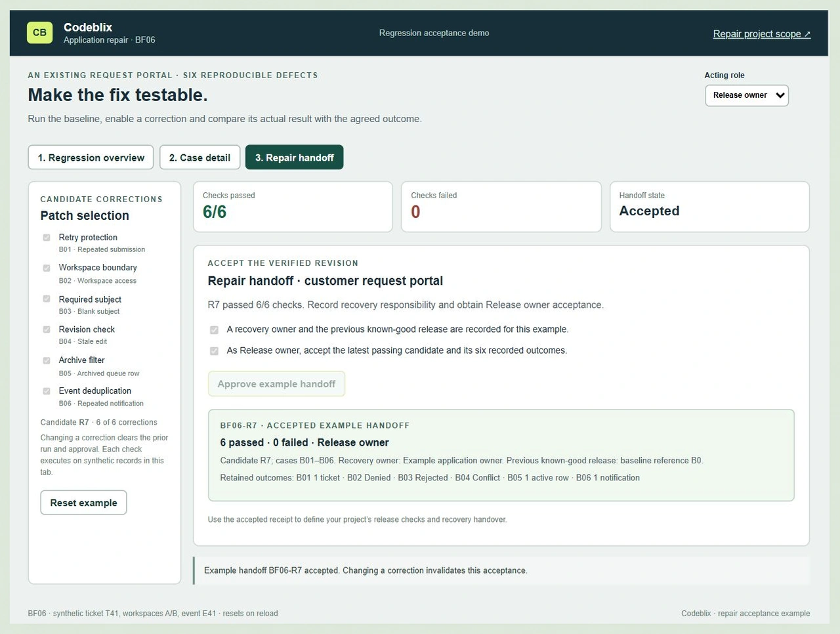
Task: Click the 'Make the fix testable.' heading
Action: [x=117, y=95]
